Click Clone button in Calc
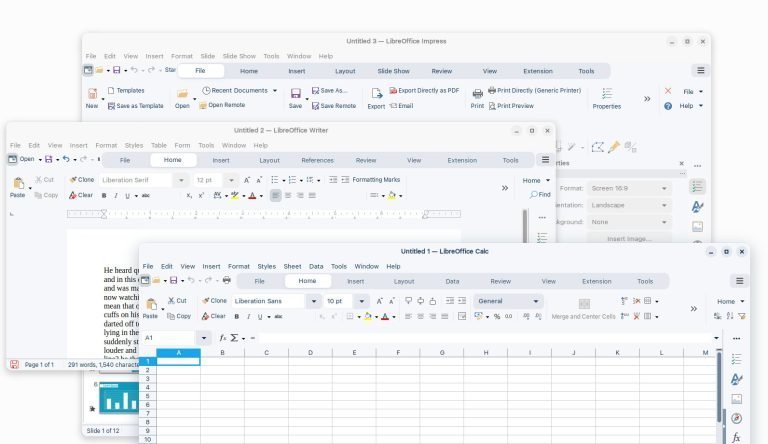Image resolution: width=768 pixels, height=444 pixels. point(214,300)
